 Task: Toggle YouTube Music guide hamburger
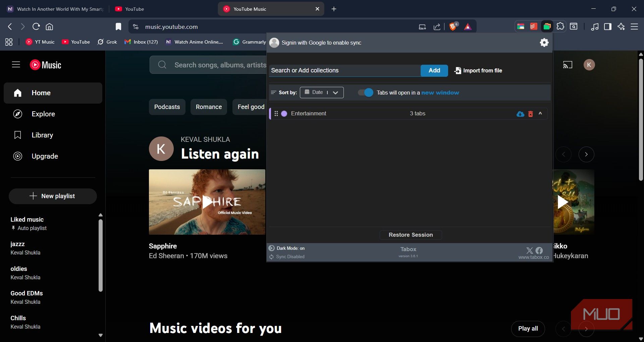(x=16, y=64)
